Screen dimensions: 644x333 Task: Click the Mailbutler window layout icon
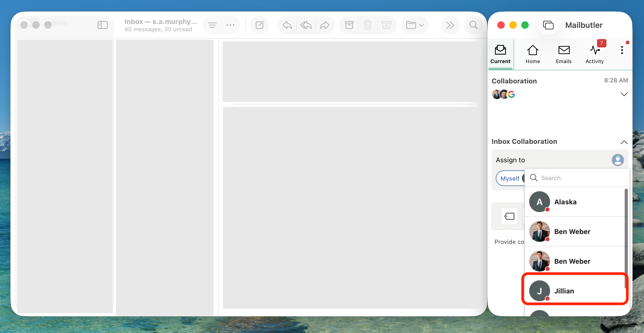tap(548, 25)
